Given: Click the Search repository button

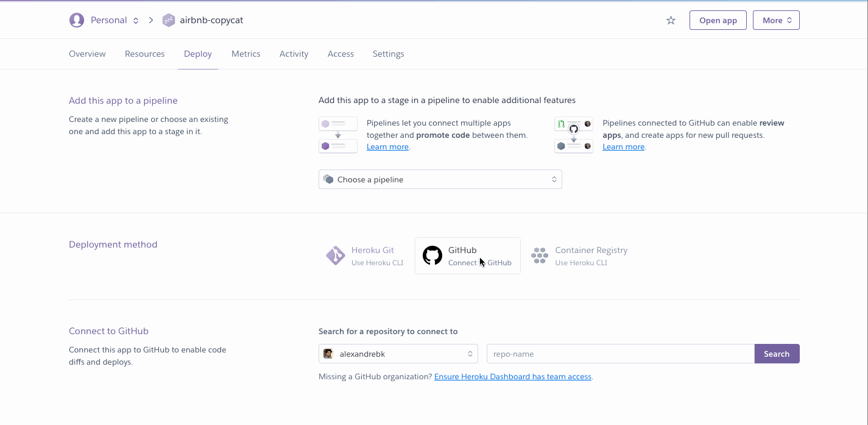Looking at the screenshot, I should point(777,354).
